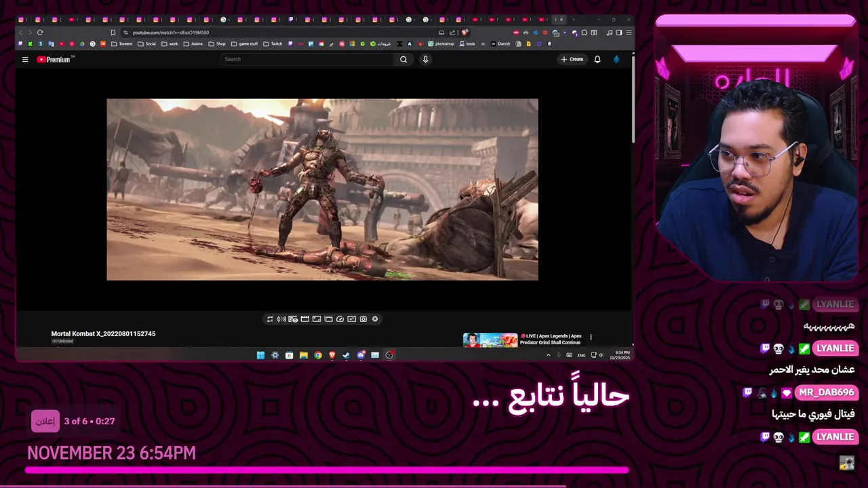The width and height of the screenshot is (868, 488).
Task: Bookmark this page using the bookmark icon
Action: [113, 33]
